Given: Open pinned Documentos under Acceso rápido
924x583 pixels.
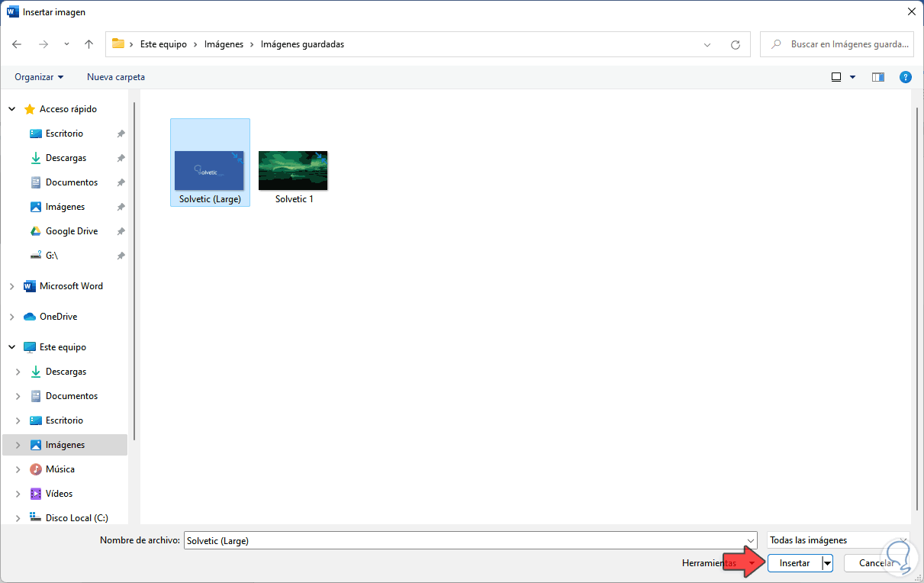Looking at the screenshot, I should point(72,182).
